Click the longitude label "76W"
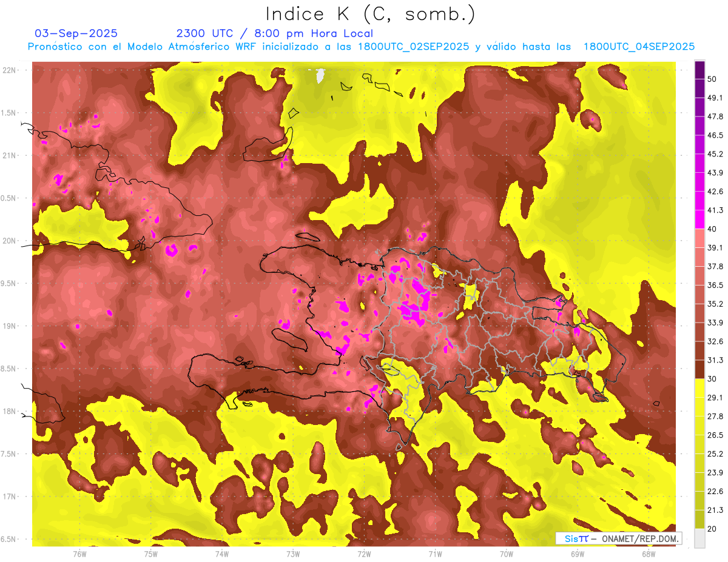The image size is (728, 562). coord(79,554)
